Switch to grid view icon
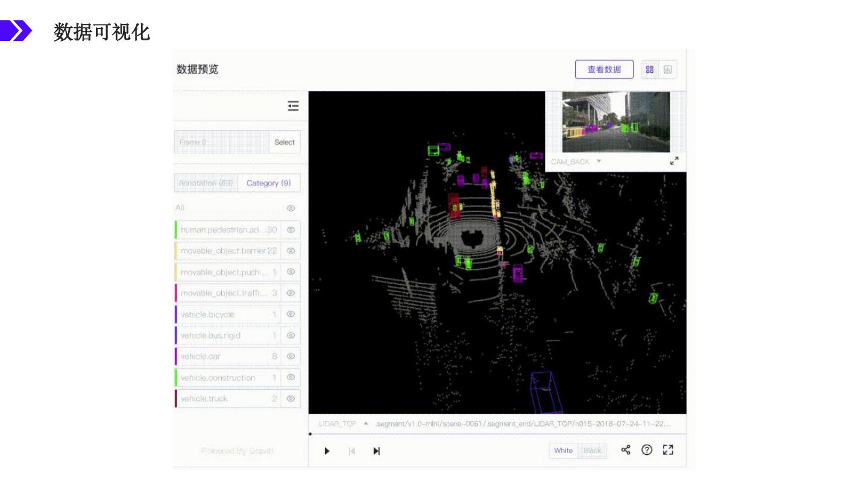 point(649,69)
